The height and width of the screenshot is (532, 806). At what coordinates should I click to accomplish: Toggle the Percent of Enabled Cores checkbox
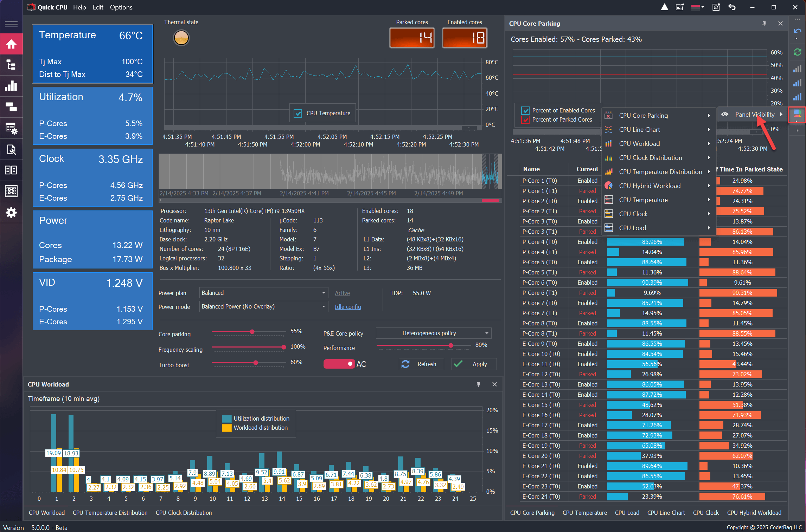[x=525, y=110]
